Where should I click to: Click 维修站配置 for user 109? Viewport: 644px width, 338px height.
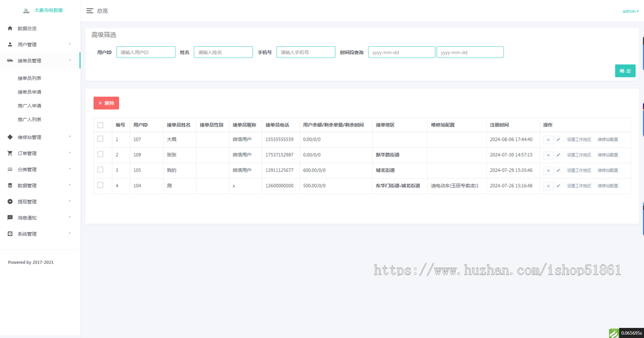click(608, 155)
